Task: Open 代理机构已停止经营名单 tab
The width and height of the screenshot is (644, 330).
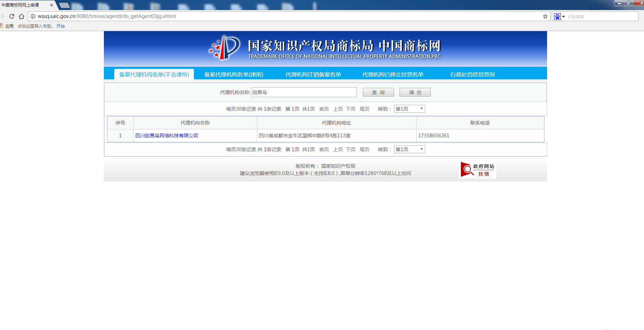Action: pos(393,74)
